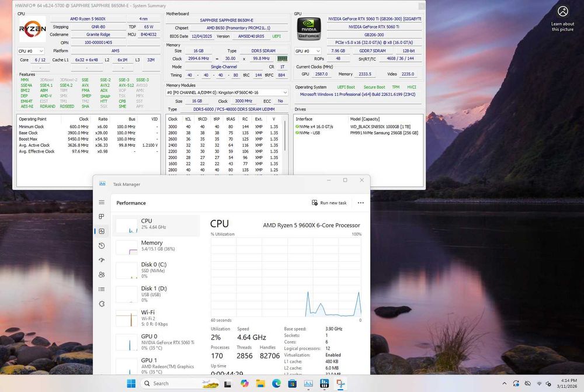Open the Windows Start menu

click(131, 383)
